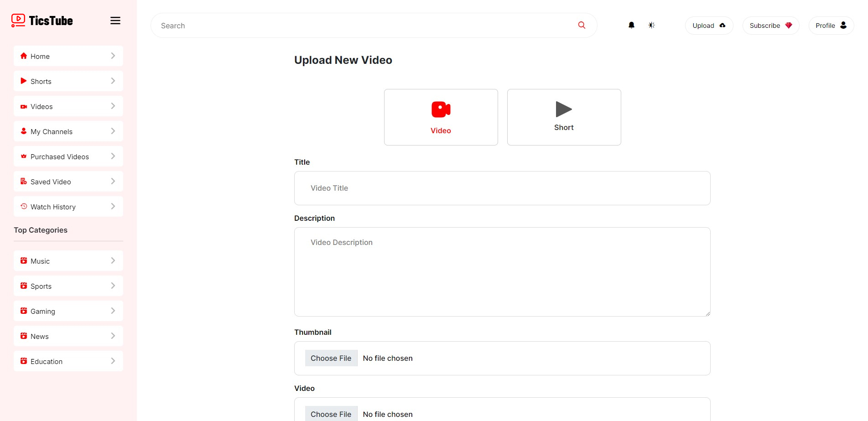Click the Purchased Videos crown icon

[24, 156]
